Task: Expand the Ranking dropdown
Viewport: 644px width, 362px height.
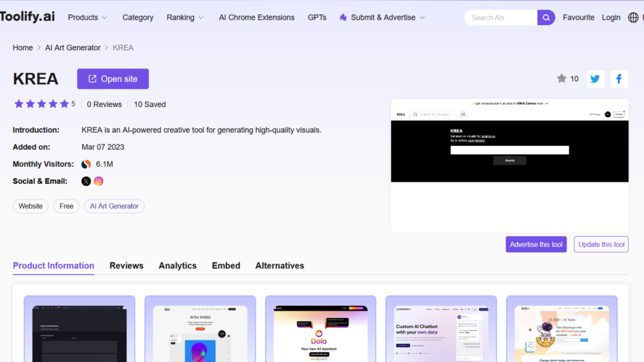Action: [x=185, y=18]
